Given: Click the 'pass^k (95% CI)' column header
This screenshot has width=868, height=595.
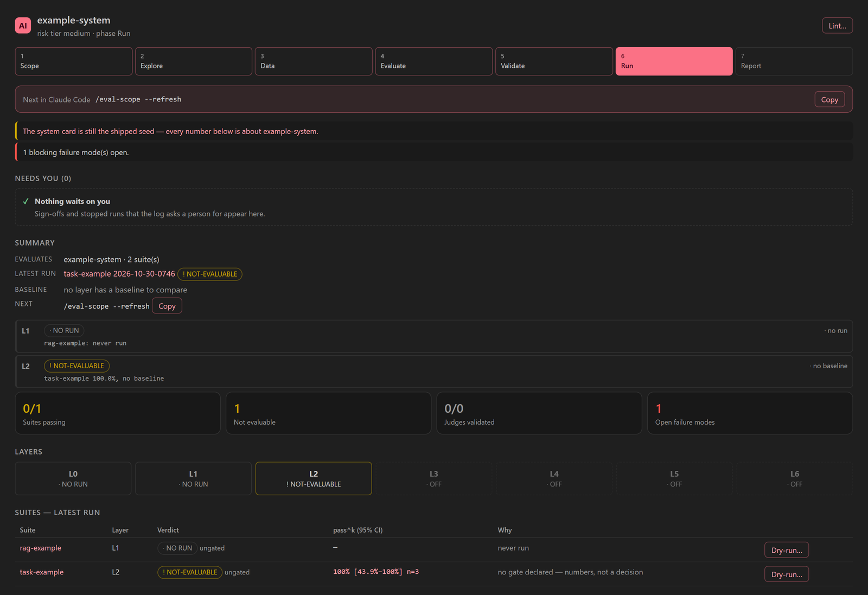Looking at the screenshot, I should 358,530.
